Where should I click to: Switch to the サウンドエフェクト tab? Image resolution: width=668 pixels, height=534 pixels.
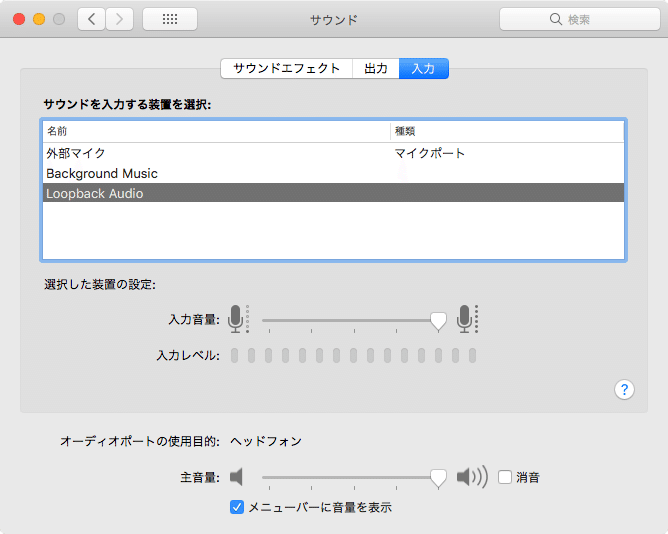pos(287,69)
